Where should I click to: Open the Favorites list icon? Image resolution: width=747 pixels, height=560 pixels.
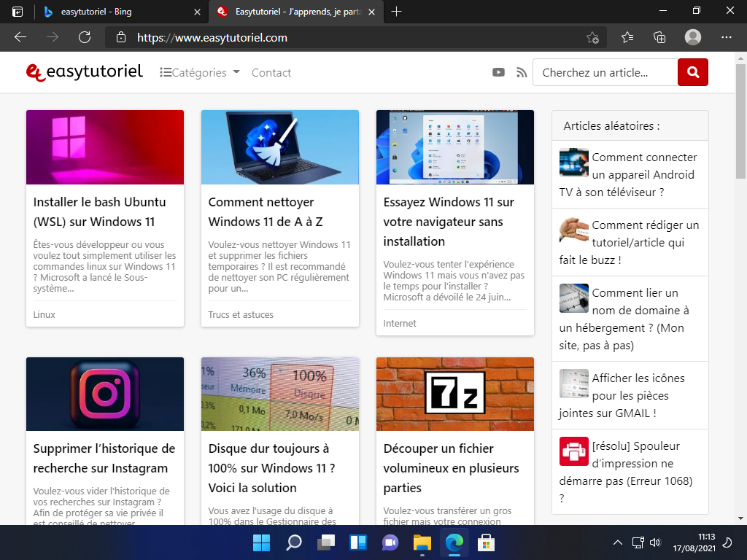627,37
